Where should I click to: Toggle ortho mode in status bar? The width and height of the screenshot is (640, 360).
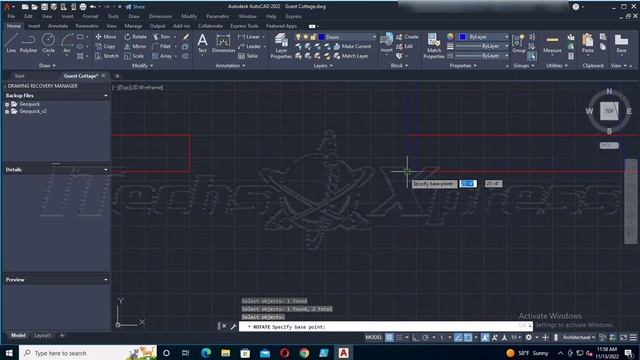pyautogui.click(x=416, y=337)
